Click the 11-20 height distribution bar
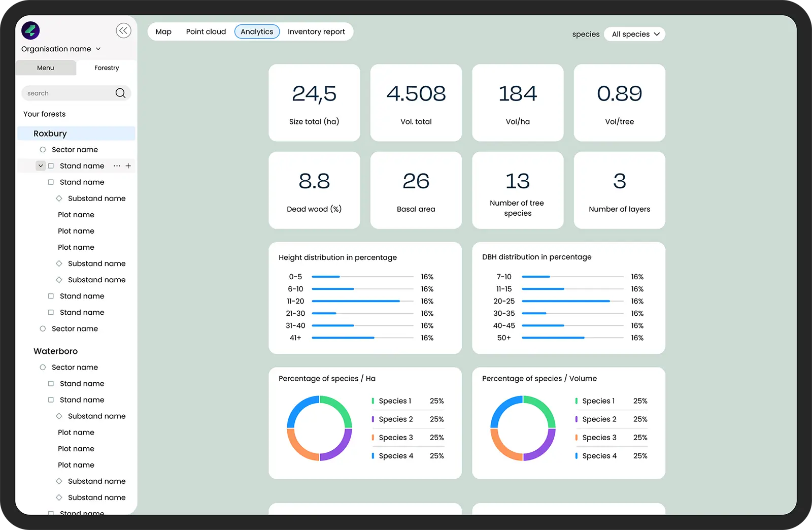The height and width of the screenshot is (530, 812). point(356,301)
